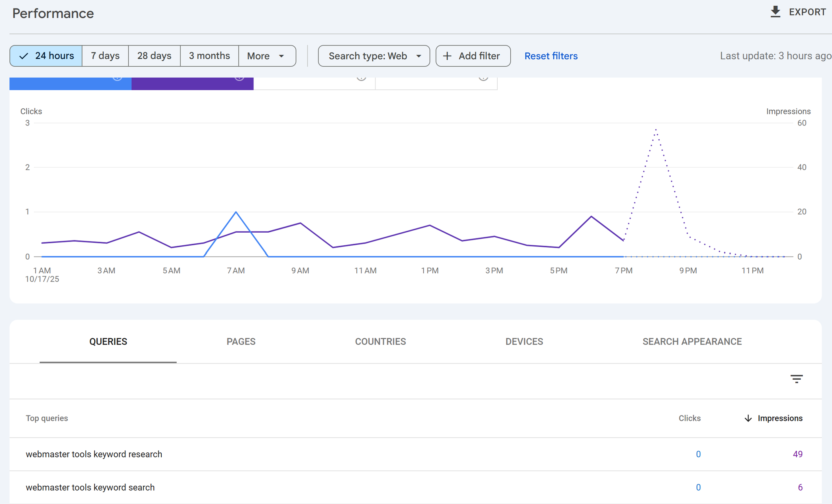Open the table filter rows icon

796,379
